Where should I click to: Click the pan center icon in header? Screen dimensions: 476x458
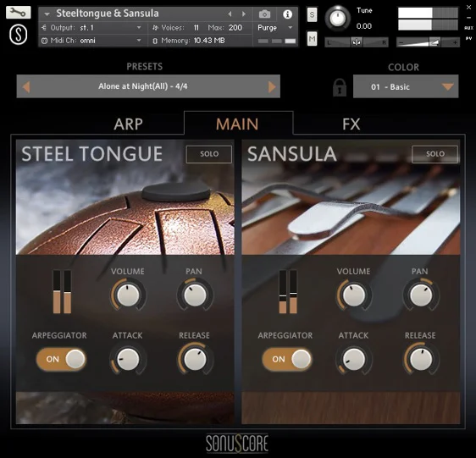357,42
